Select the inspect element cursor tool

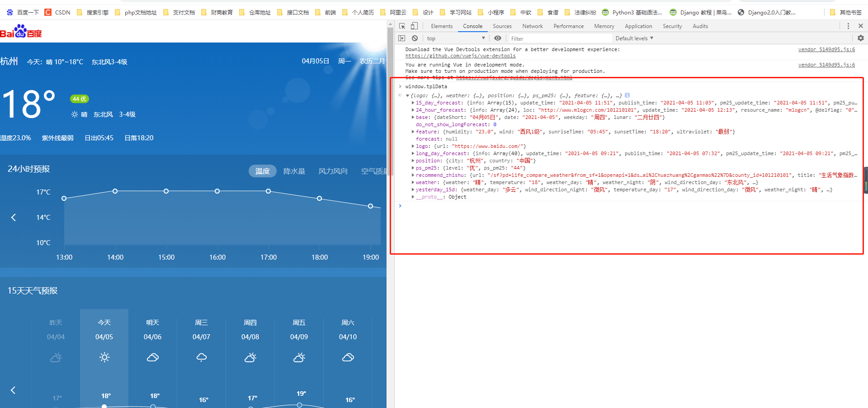point(401,26)
